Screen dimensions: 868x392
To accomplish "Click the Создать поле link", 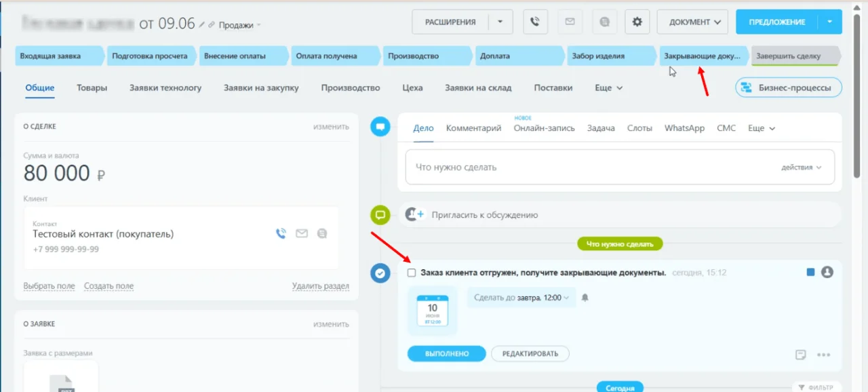I will tap(108, 286).
